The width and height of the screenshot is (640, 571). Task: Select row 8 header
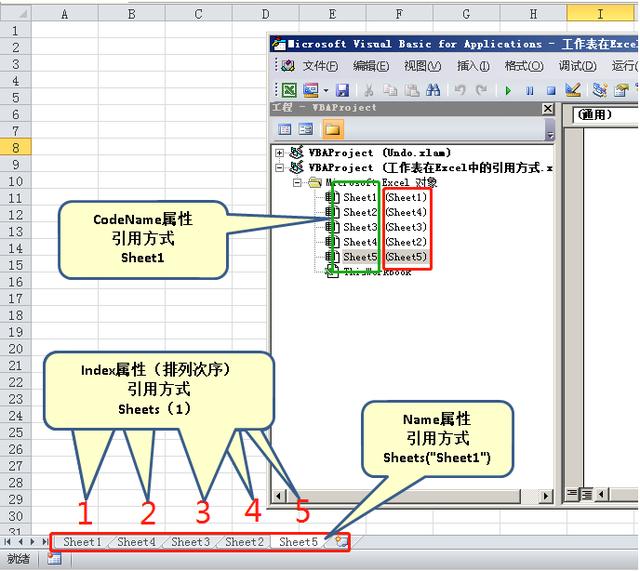click(16, 148)
